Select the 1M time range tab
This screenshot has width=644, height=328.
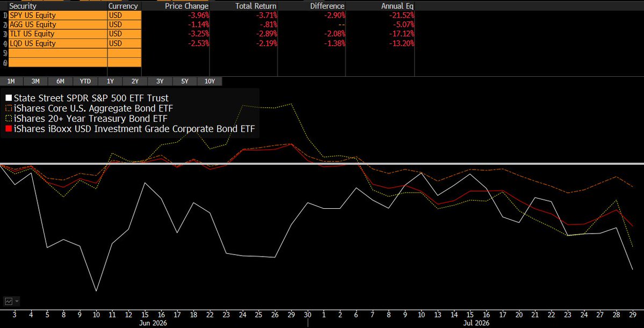11,81
